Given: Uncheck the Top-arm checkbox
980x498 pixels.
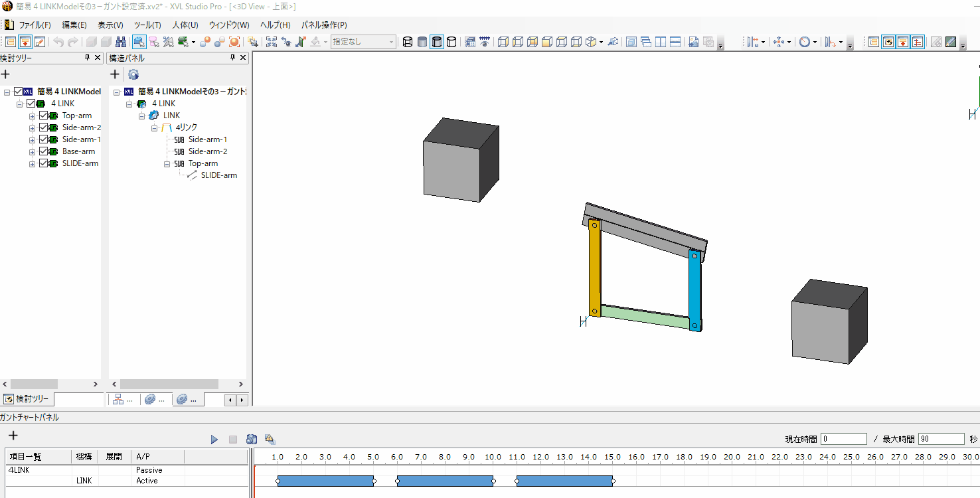Looking at the screenshot, I should 44,116.
